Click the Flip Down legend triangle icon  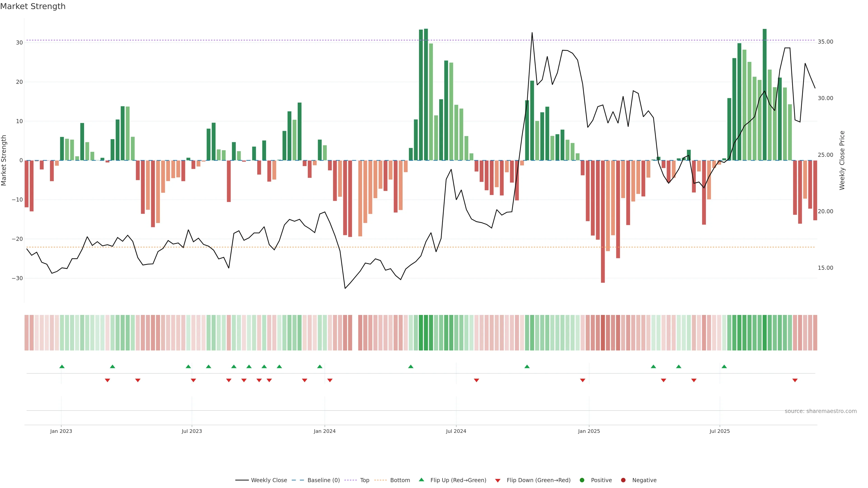click(498, 480)
